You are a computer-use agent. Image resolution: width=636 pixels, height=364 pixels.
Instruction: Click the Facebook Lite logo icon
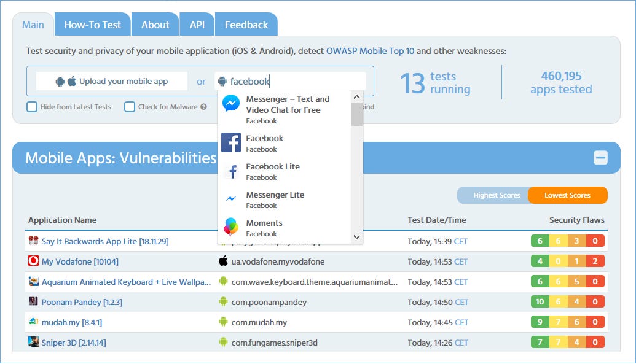click(232, 171)
